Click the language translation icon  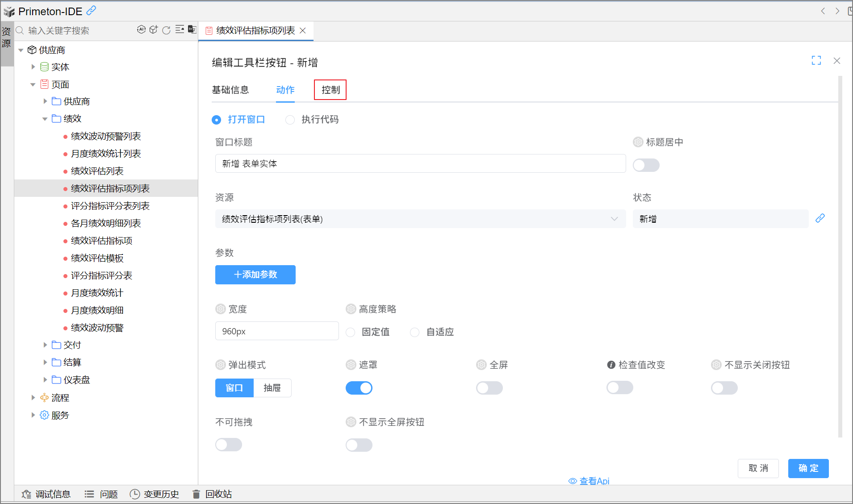192,30
